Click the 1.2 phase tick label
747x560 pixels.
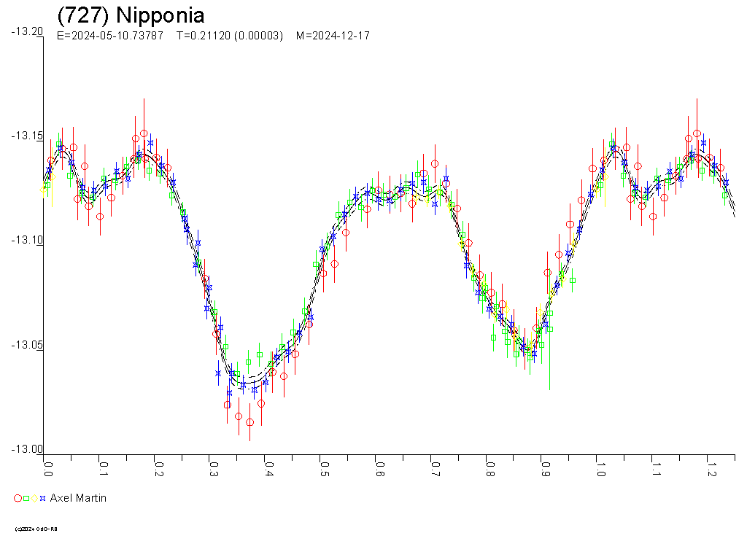point(712,467)
